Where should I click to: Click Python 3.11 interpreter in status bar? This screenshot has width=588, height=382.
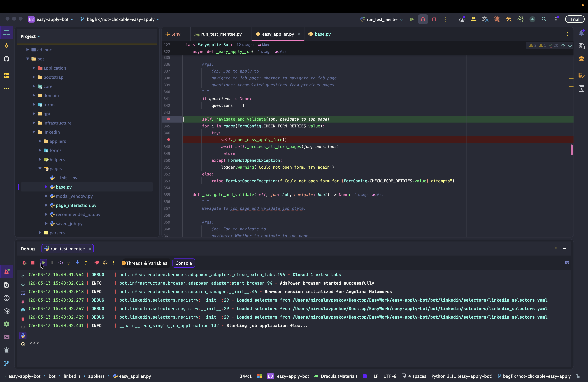point(462,376)
